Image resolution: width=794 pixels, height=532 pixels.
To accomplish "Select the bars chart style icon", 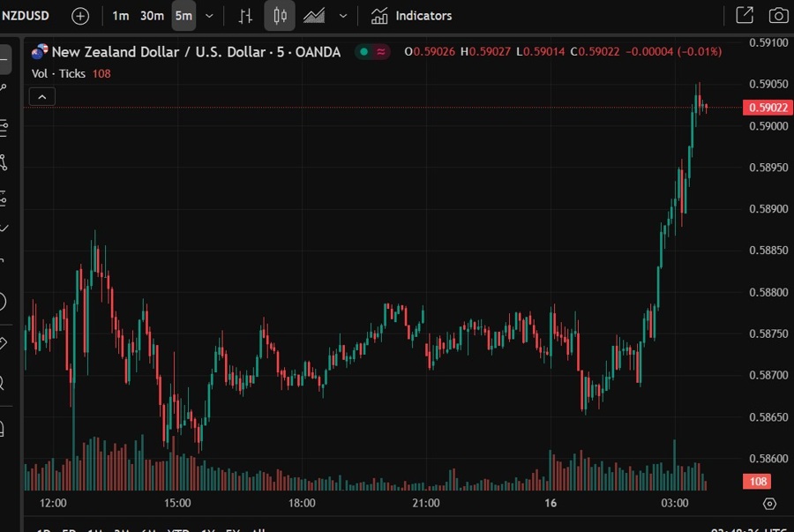I will tap(245, 16).
